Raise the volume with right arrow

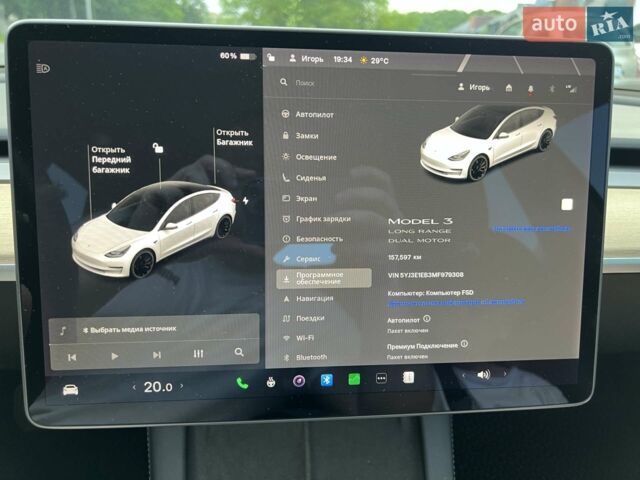[505, 373]
